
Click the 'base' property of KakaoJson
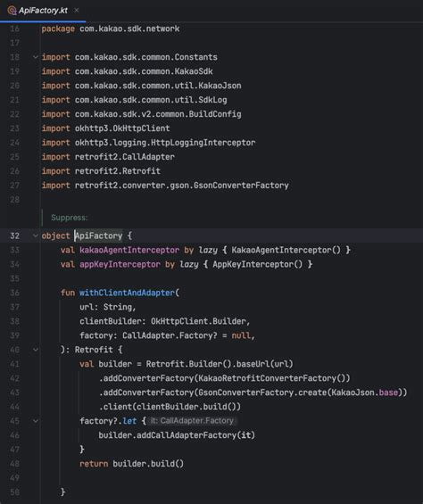click(388, 392)
